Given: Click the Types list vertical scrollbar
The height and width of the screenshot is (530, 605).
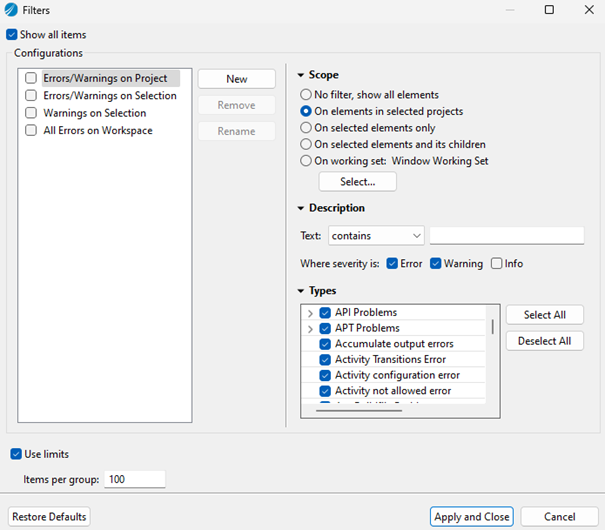Looking at the screenshot, I should point(493,326).
